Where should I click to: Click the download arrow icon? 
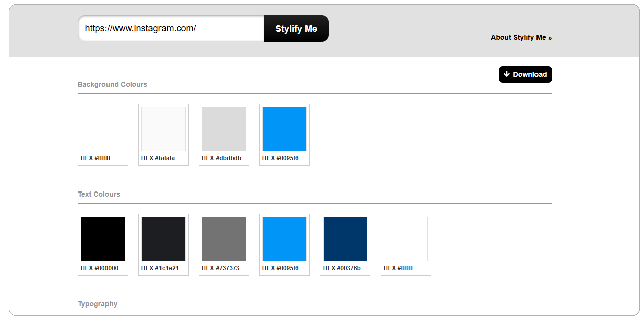click(507, 74)
